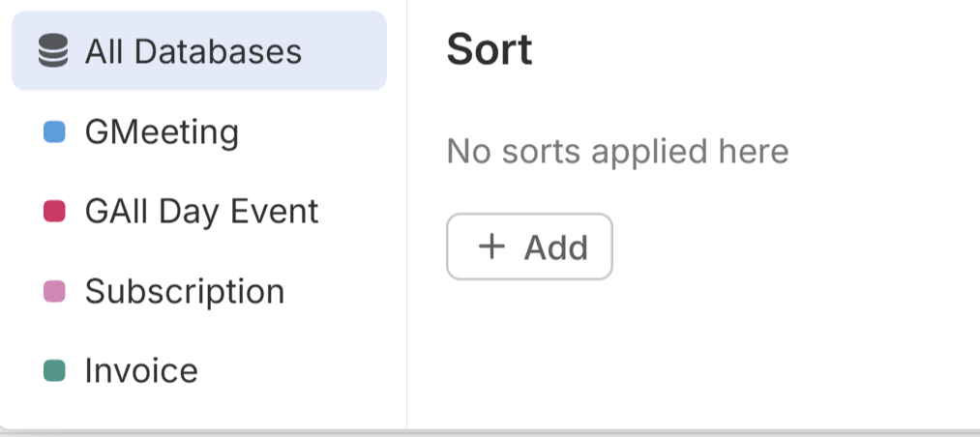The image size is (980, 437).
Task: Click the plus icon in the Add button
Action: point(492,247)
